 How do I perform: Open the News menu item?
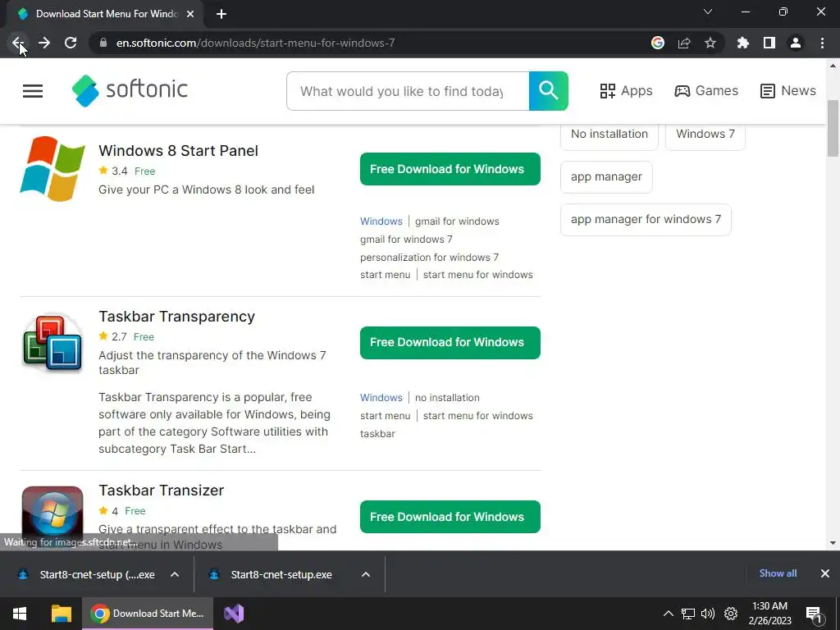click(x=788, y=90)
